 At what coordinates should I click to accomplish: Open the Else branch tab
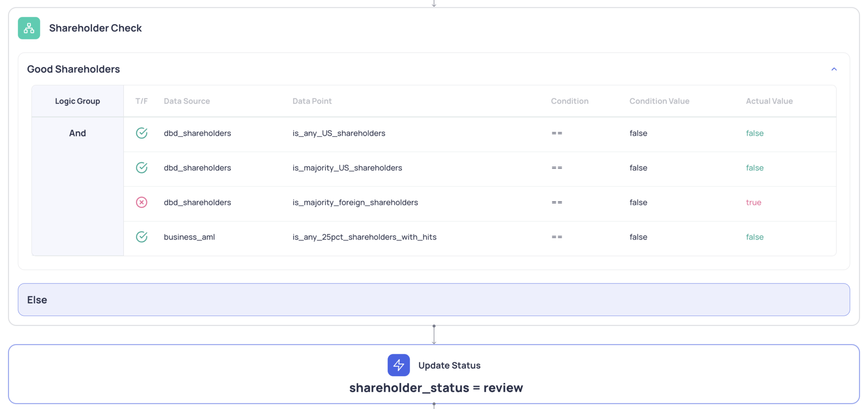(x=37, y=300)
